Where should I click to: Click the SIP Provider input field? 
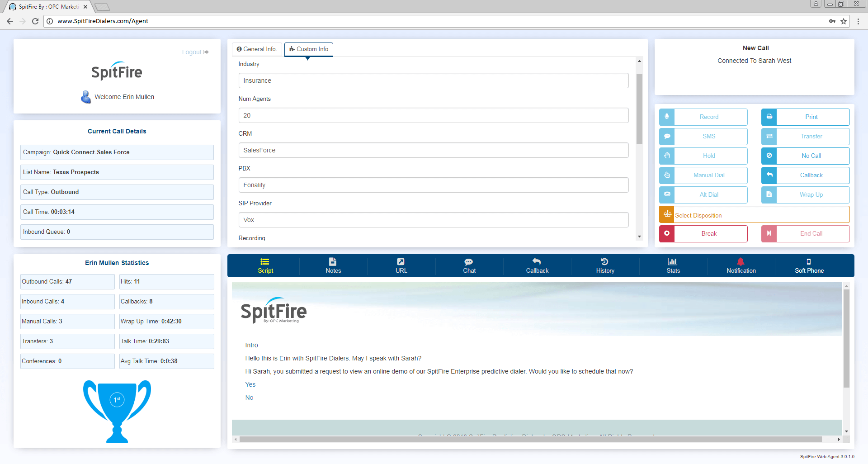pos(434,220)
